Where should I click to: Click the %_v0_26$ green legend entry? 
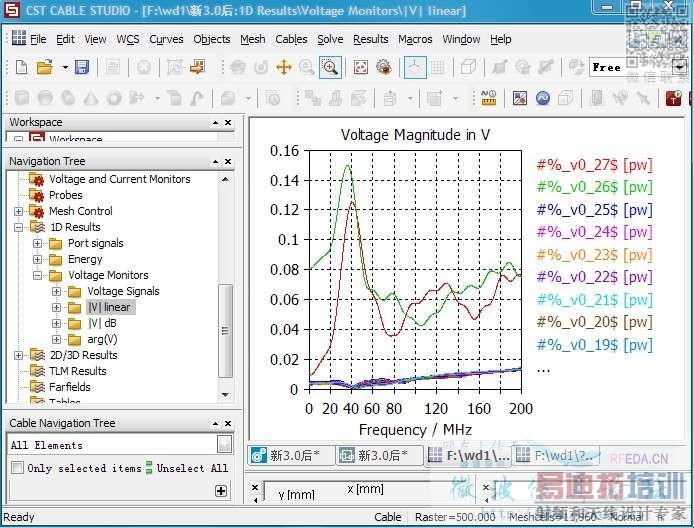coord(594,187)
